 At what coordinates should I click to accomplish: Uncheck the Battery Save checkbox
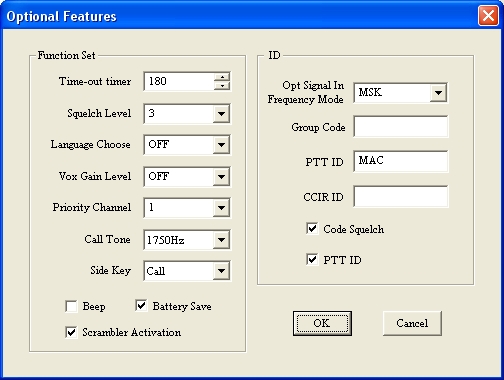click(141, 306)
